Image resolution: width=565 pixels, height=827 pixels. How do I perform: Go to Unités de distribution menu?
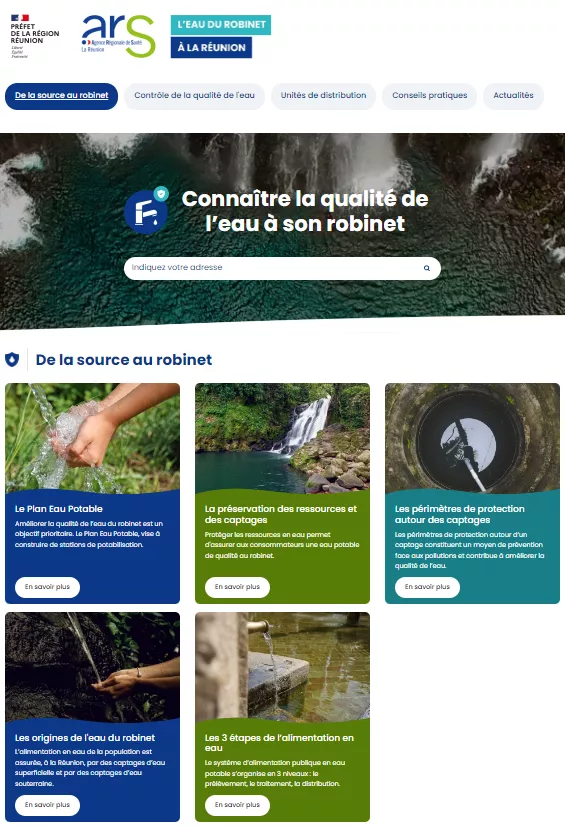click(x=323, y=96)
